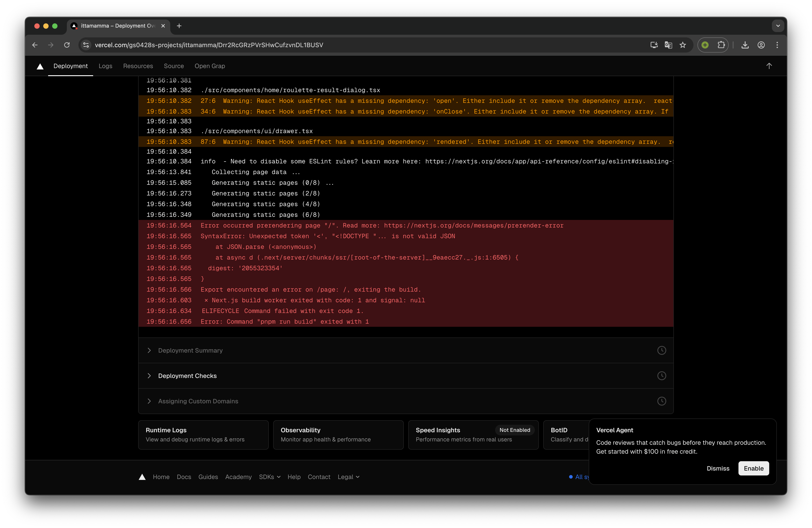812x528 pixels.
Task: Open the site information icon in the address bar
Action: pos(86,45)
